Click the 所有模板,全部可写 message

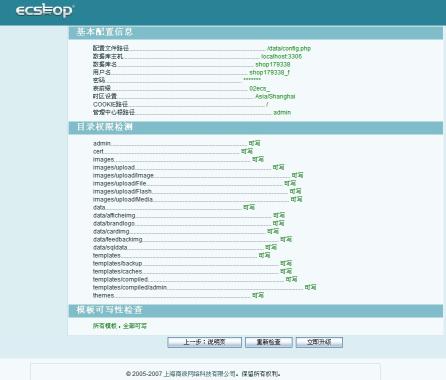120,326
